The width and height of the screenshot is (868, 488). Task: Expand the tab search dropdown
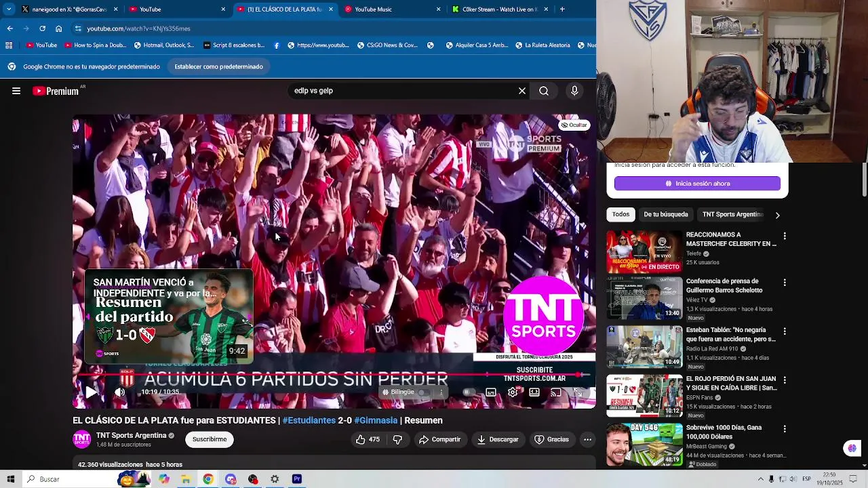[x=9, y=9]
